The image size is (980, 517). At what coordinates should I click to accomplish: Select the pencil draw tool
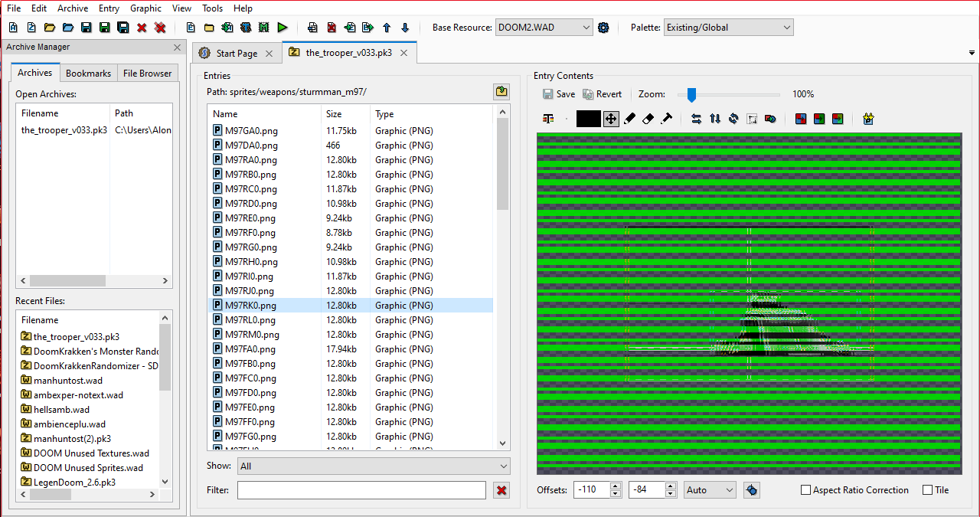pyautogui.click(x=630, y=119)
